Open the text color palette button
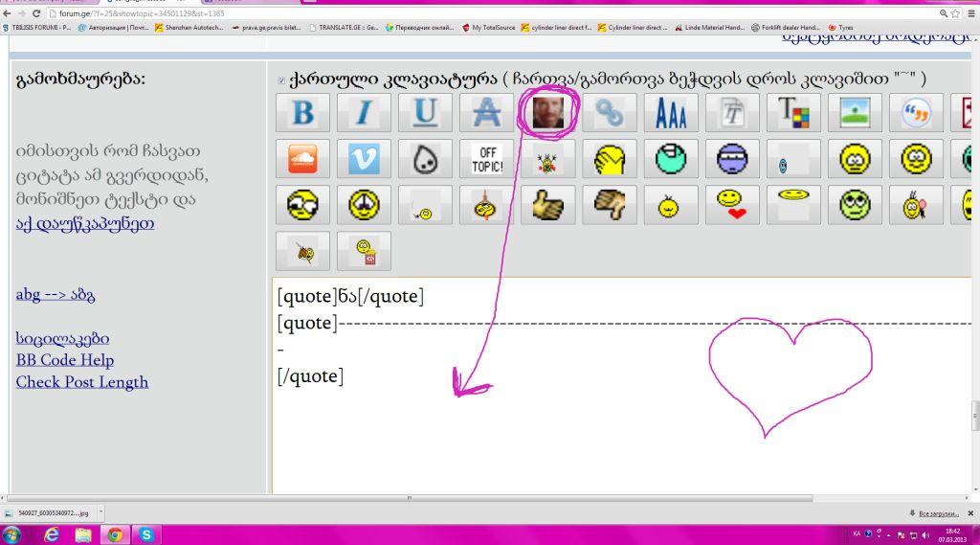980x545 pixels. click(x=793, y=113)
